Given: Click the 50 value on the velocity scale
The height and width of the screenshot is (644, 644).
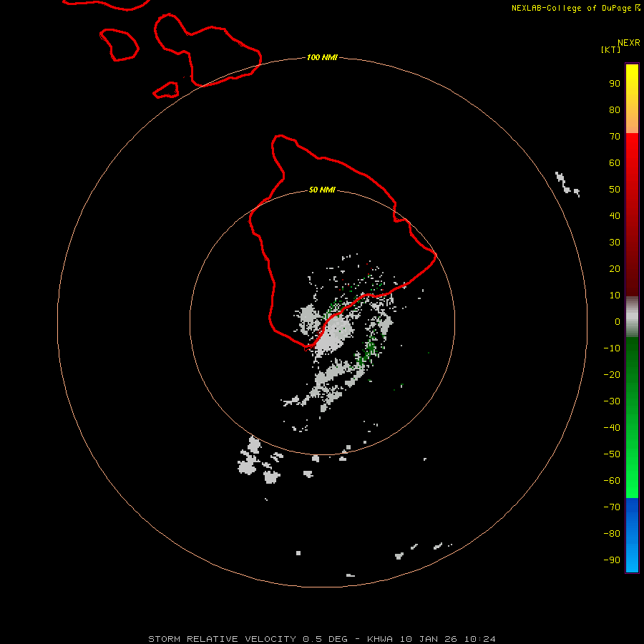Looking at the screenshot, I should point(615,190).
